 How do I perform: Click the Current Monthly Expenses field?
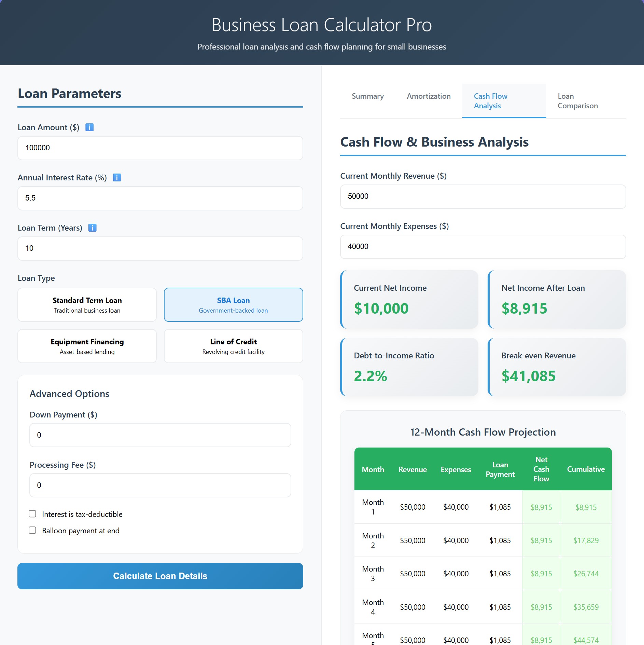[482, 247]
